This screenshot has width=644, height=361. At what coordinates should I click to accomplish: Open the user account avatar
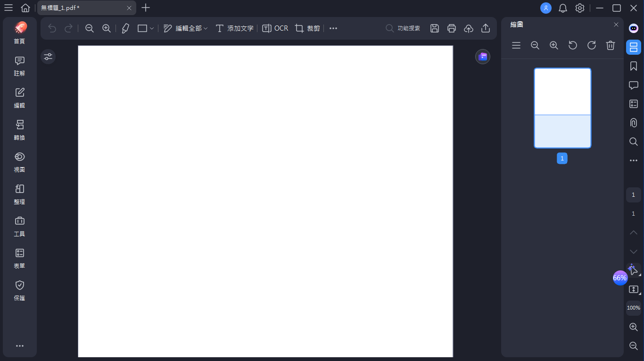[x=546, y=8]
